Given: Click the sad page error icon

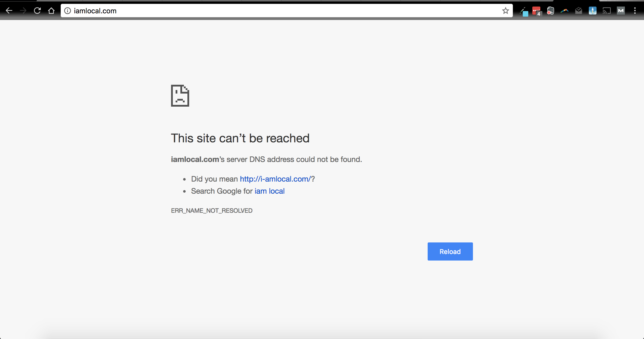Looking at the screenshot, I should 180,96.
